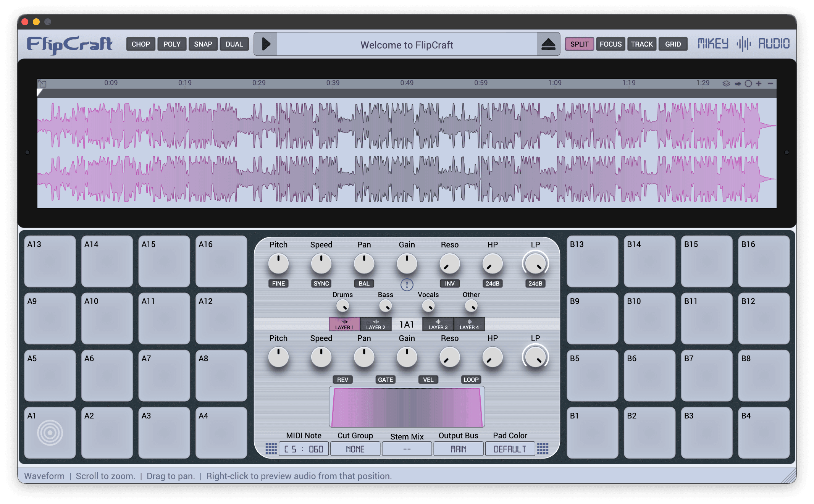Click the grid icon right of Pad Color
The height and width of the screenshot is (504, 814).
(543, 449)
